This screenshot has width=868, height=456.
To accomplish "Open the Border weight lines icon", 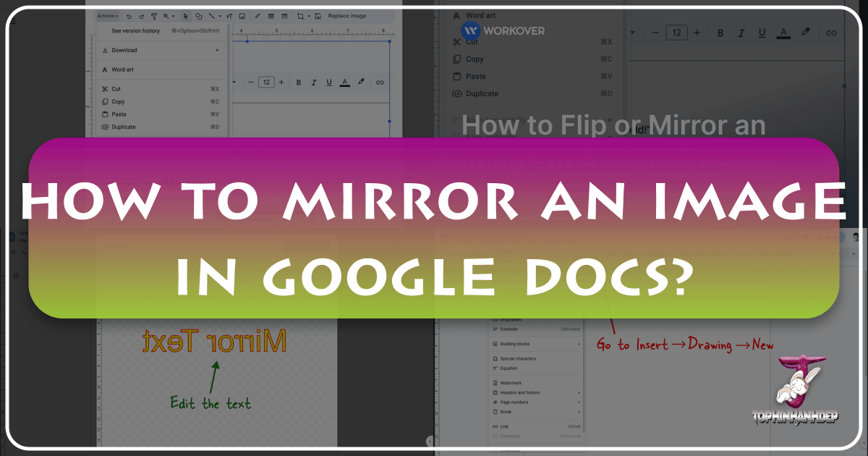I will 270,16.
